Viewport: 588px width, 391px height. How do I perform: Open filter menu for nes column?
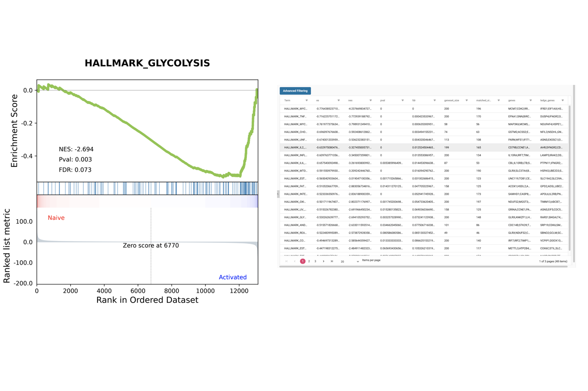pos(371,100)
